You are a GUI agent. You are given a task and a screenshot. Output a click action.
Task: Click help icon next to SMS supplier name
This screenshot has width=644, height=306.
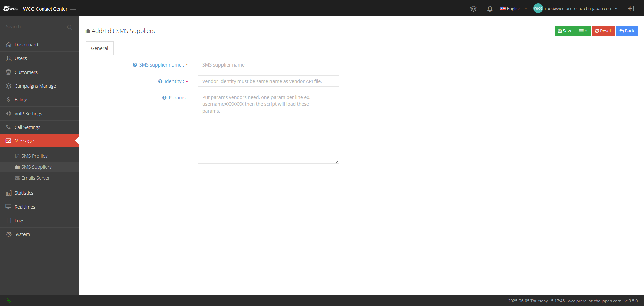(x=135, y=65)
